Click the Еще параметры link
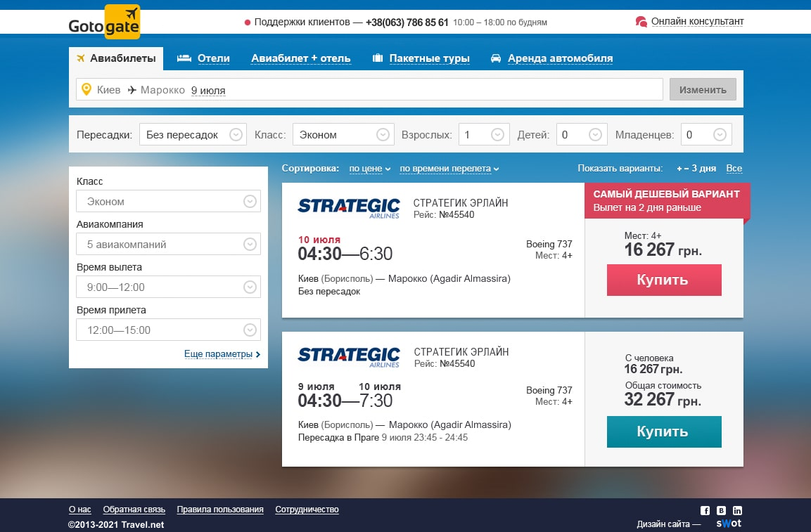Viewport: 811px width, 532px height. (222, 354)
